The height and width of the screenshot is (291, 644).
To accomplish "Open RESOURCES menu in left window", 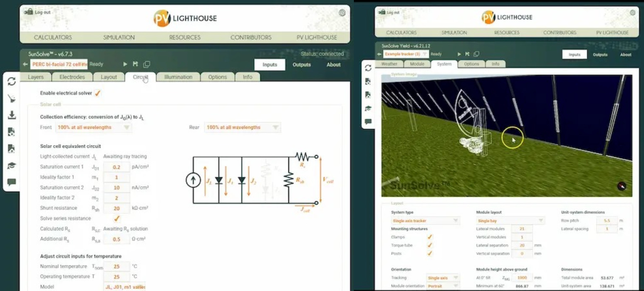I will [x=185, y=37].
